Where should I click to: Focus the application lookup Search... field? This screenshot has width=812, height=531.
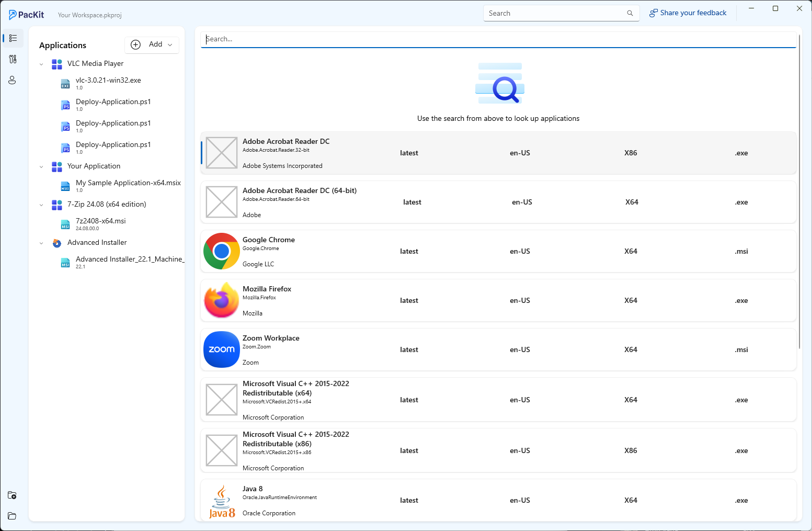coord(498,39)
